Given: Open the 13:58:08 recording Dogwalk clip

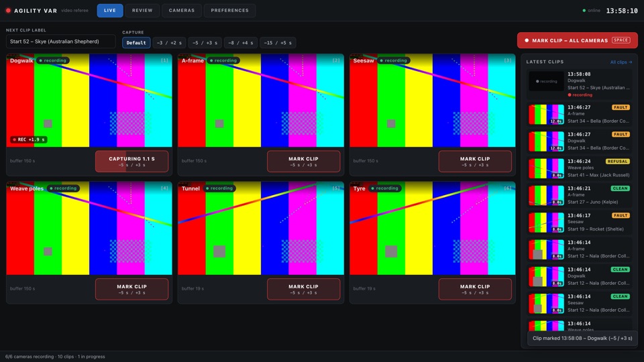Looking at the screenshot, I should (579, 84).
